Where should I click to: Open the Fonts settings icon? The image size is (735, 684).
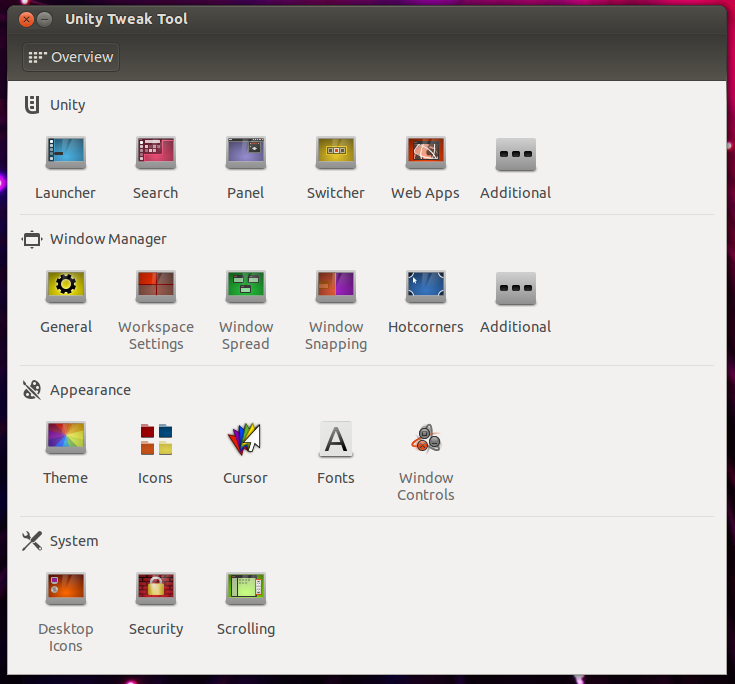(x=336, y=439)
